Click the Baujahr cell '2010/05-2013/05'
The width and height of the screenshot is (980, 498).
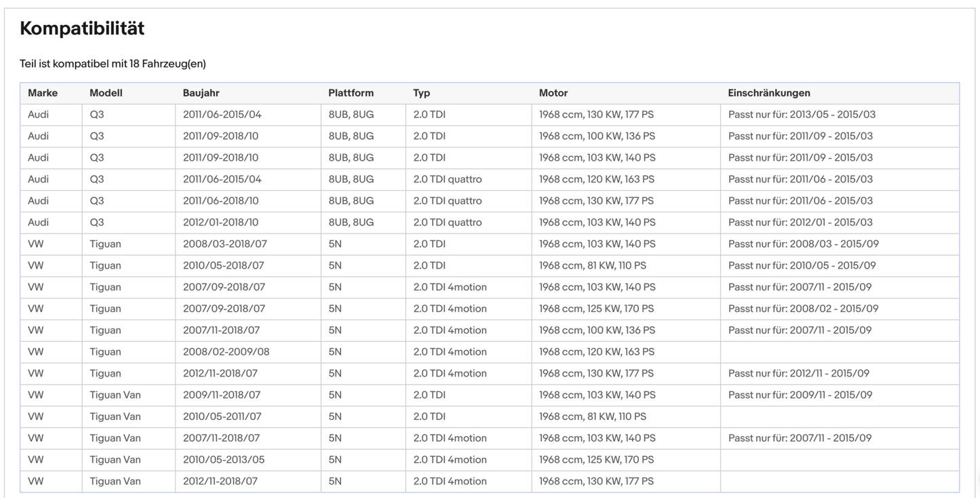click(x=224, y=460)
